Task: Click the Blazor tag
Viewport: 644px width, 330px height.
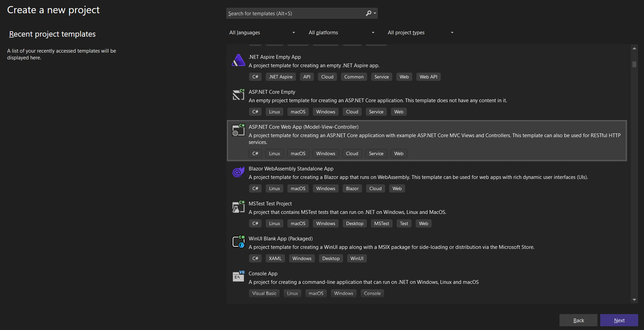Action: [x=352, y=188]
